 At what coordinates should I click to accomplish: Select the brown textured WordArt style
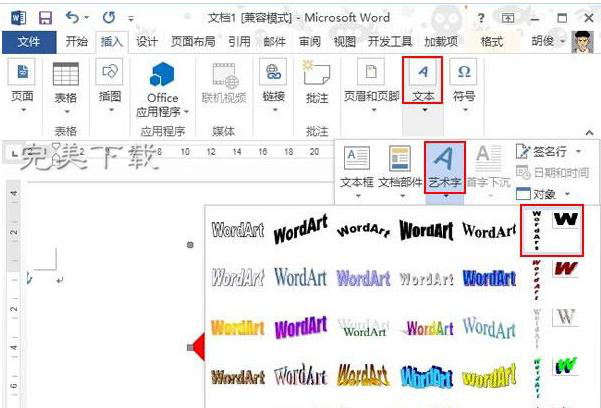[x=238, y=377]
